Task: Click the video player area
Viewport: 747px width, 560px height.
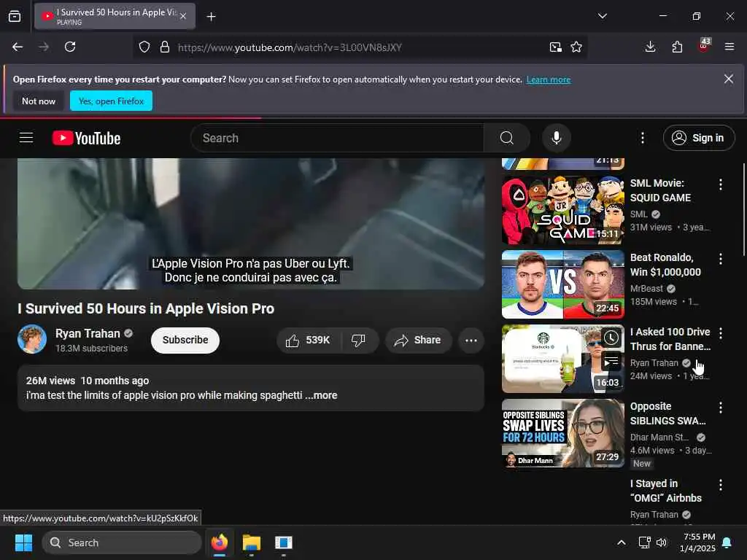Action: click(251, 224)
